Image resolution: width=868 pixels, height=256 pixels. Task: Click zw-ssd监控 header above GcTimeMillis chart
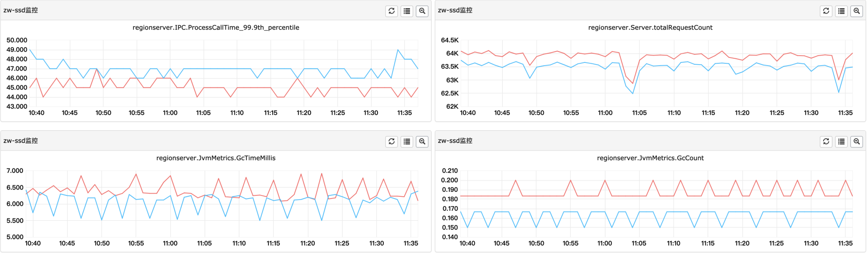21,141
